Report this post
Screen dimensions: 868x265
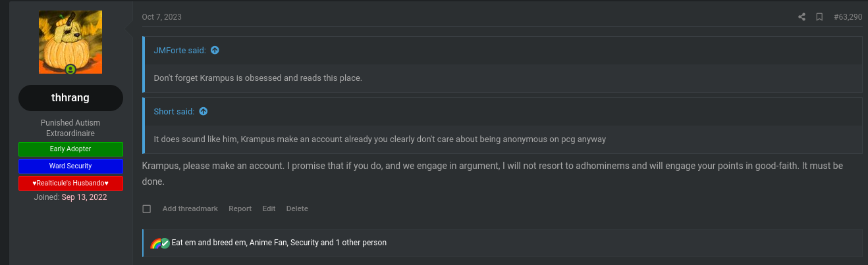pyautogui.click(x=240, y=208)
